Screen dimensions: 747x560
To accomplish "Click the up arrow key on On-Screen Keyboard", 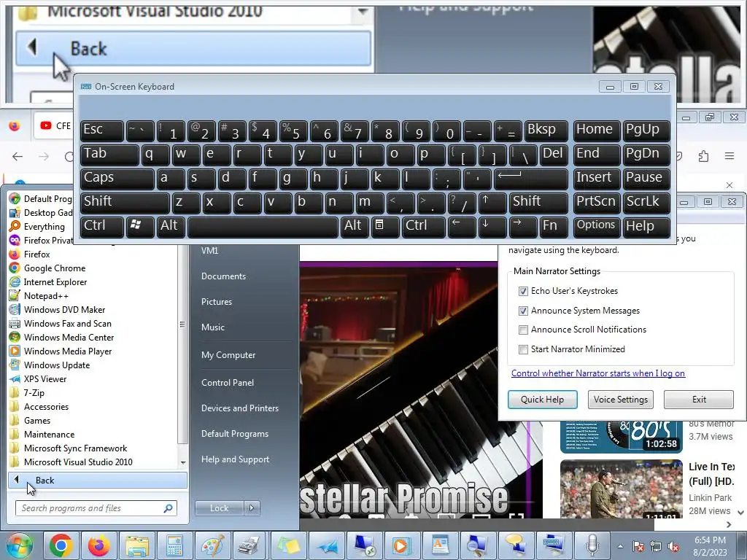I will pos(492,203).
